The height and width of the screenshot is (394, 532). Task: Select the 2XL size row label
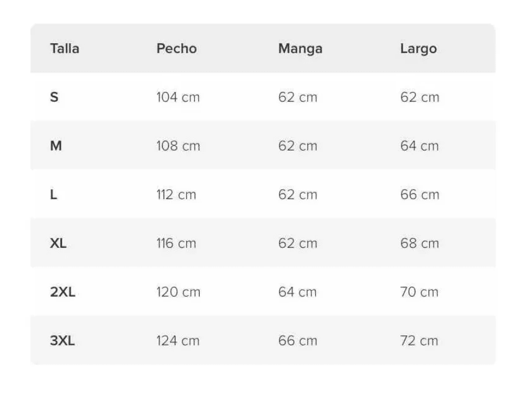coord(62,292)
